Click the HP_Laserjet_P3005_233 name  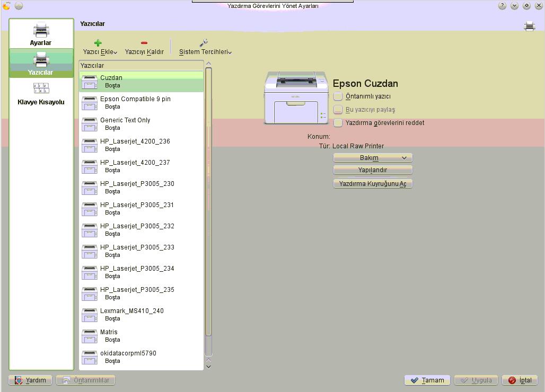(137, 247)
